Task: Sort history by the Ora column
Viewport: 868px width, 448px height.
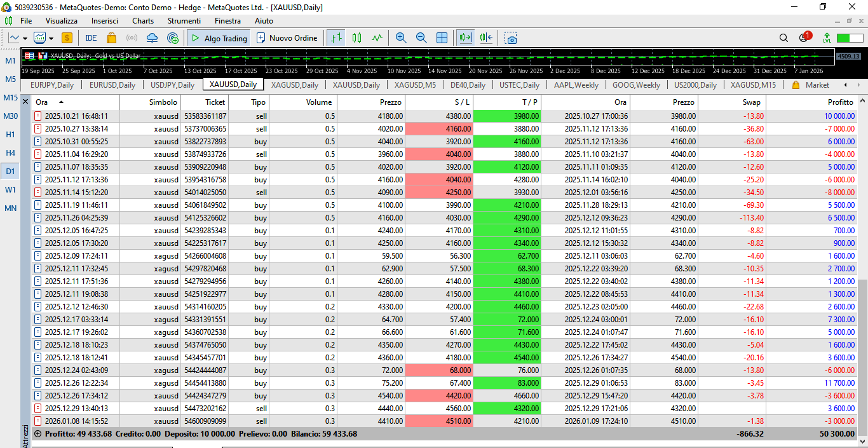Action: point(42,102)
